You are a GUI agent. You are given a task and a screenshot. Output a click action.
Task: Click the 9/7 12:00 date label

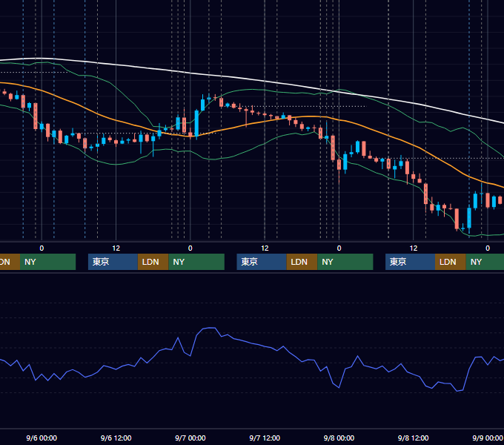265,438
